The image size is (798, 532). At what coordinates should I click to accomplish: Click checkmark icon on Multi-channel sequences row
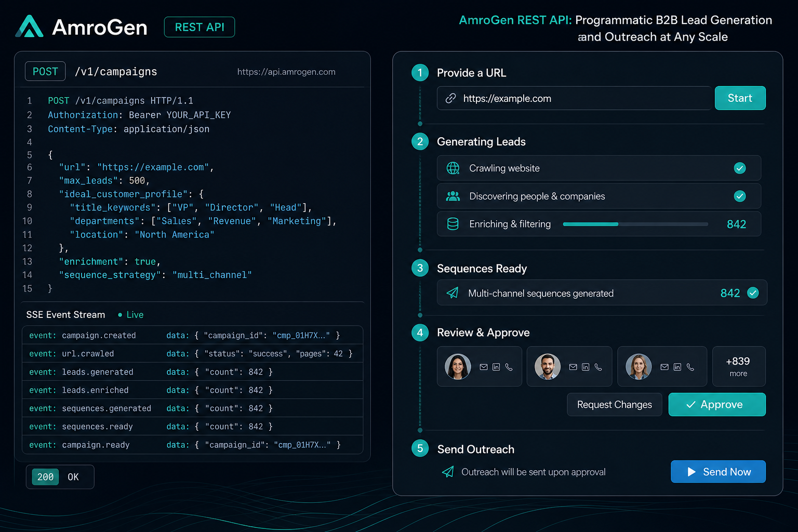pos(753,292)
